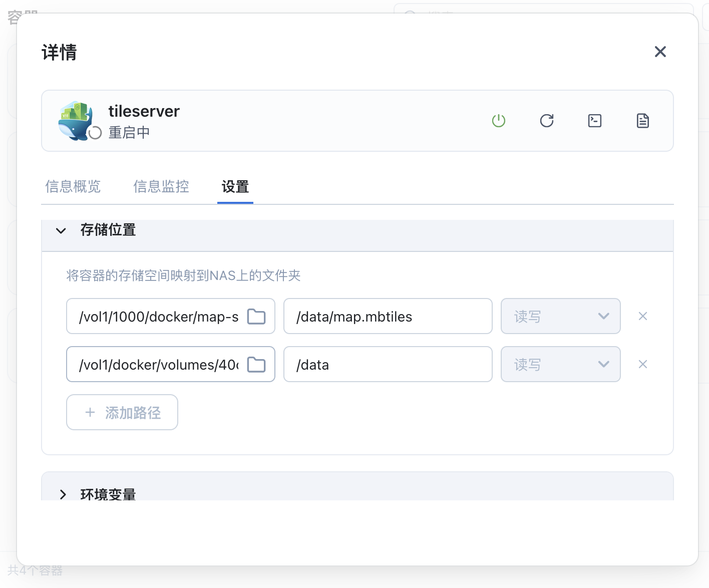Image resolution: width=709 pixels, height=588 pixels.
Task: Select the 设置 tab
Action: (x=235, y=186)
